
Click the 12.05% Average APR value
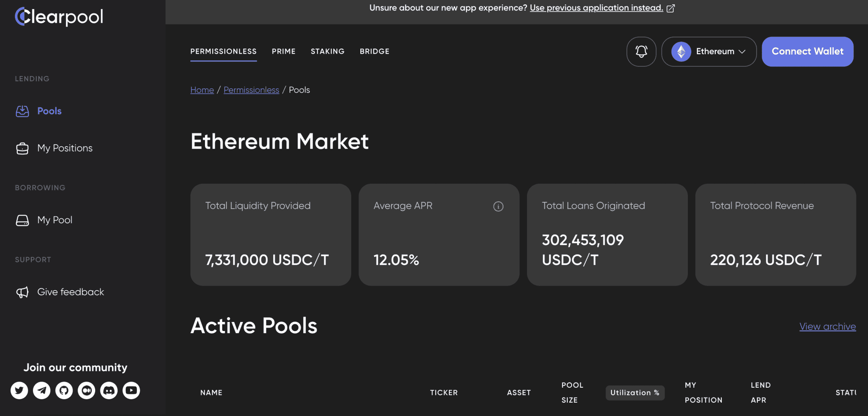click(396, 260)
